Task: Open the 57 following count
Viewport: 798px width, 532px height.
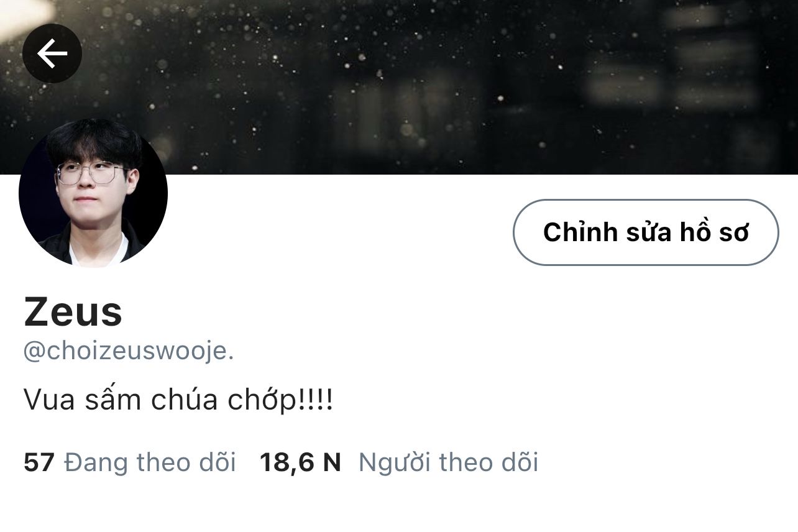Action: point(39,463)
